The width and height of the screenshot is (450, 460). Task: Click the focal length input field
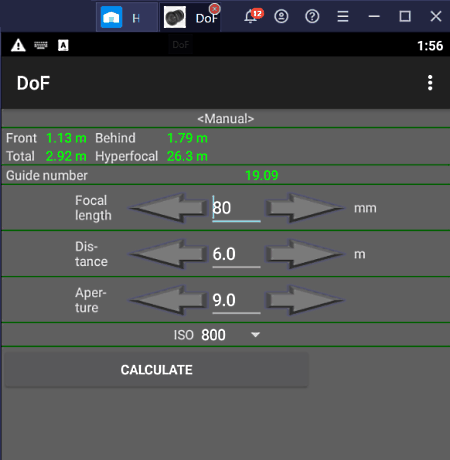click(x=236, y=208)
